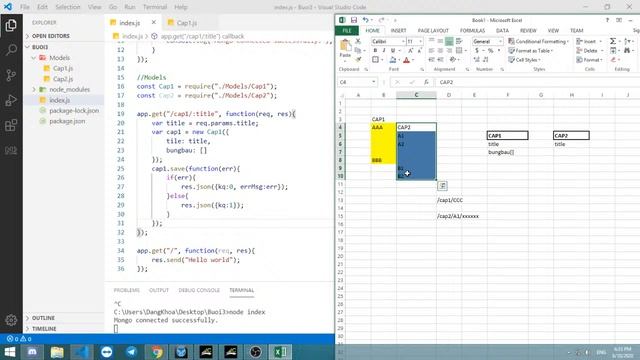
Task: Switch to PROBLEMS panel tab
Action: pos(127,290)
